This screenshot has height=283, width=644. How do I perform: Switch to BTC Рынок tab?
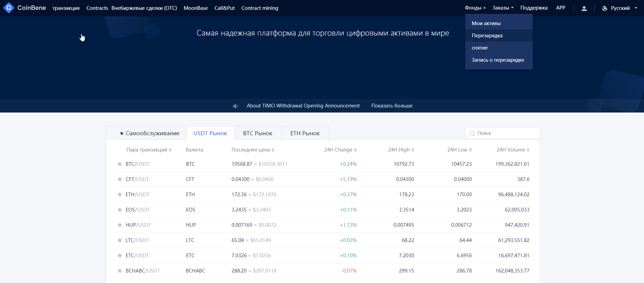pyautogui.click(x=258, y=133)
